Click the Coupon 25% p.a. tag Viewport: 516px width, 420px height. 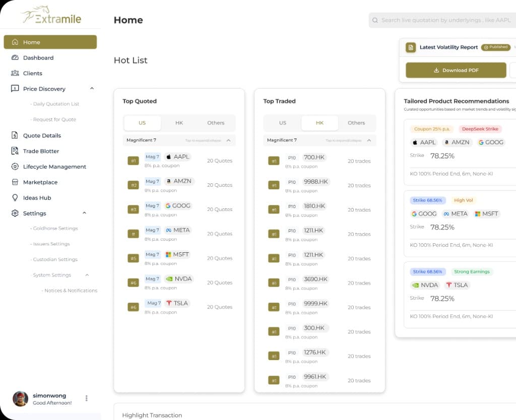pyautogui.click(x=432, y=129)
